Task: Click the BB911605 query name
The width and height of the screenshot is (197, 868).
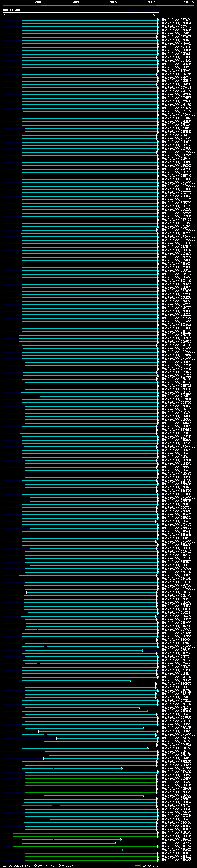Action: 11,10
